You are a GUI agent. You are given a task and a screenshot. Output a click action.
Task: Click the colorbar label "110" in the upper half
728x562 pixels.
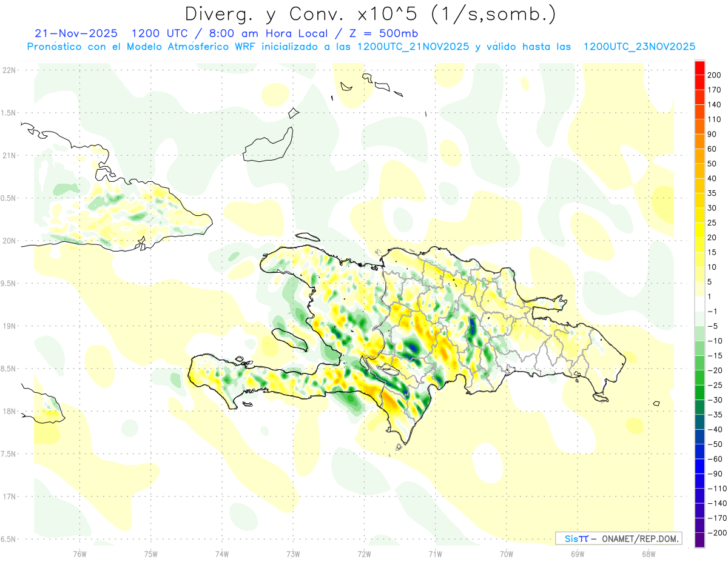(714, 119)
